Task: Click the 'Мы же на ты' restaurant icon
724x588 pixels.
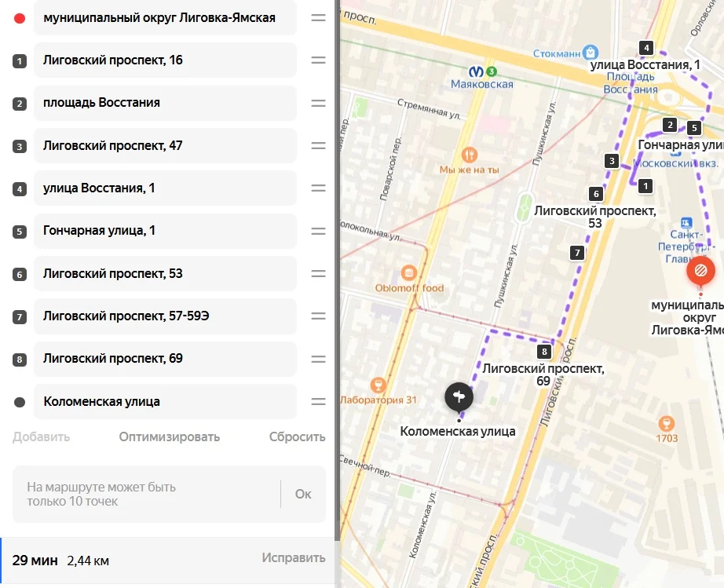Action: [469, 155]
